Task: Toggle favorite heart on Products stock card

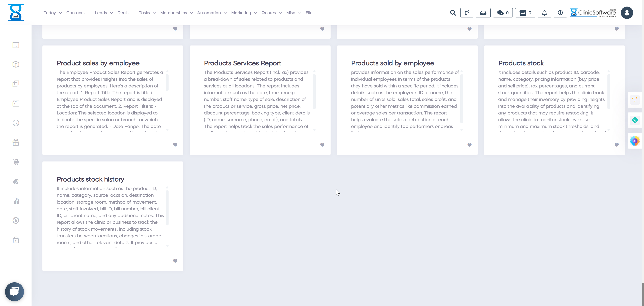Action: (x=616, y=145)
